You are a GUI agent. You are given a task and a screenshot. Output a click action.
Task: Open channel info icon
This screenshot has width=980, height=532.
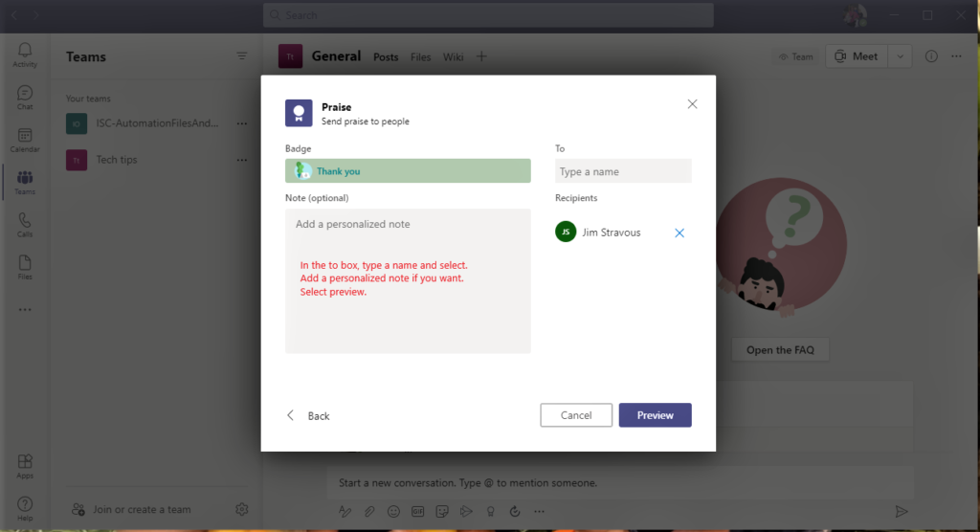[x=931, y=56]
